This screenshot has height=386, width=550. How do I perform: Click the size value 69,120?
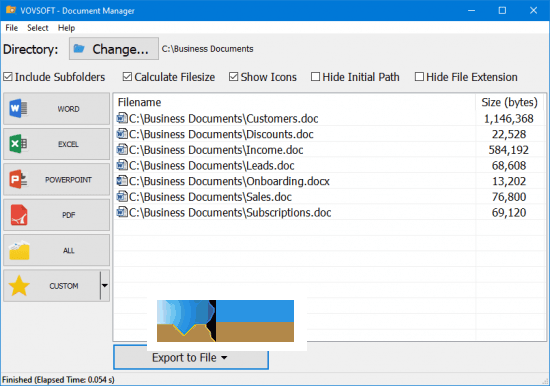509,212
